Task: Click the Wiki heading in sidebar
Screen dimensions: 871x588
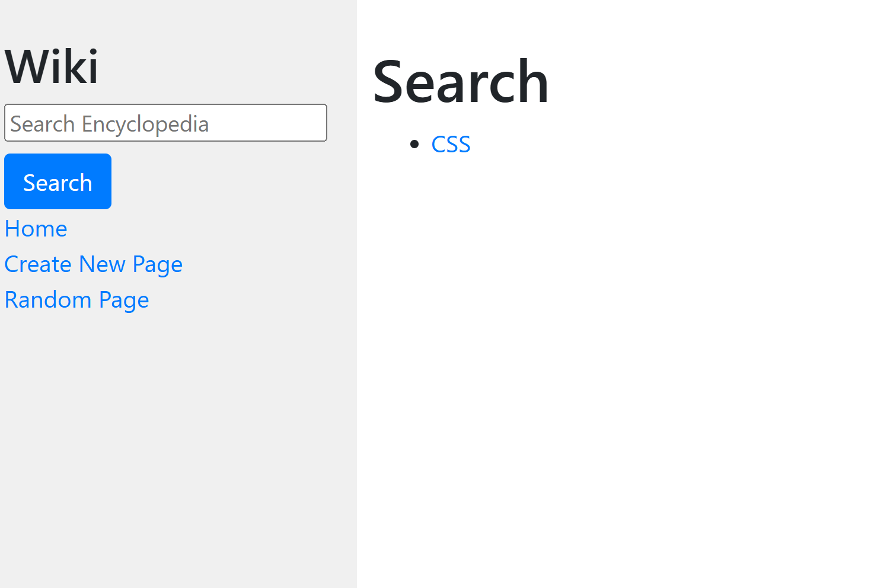Action: [x=52, y=66]
